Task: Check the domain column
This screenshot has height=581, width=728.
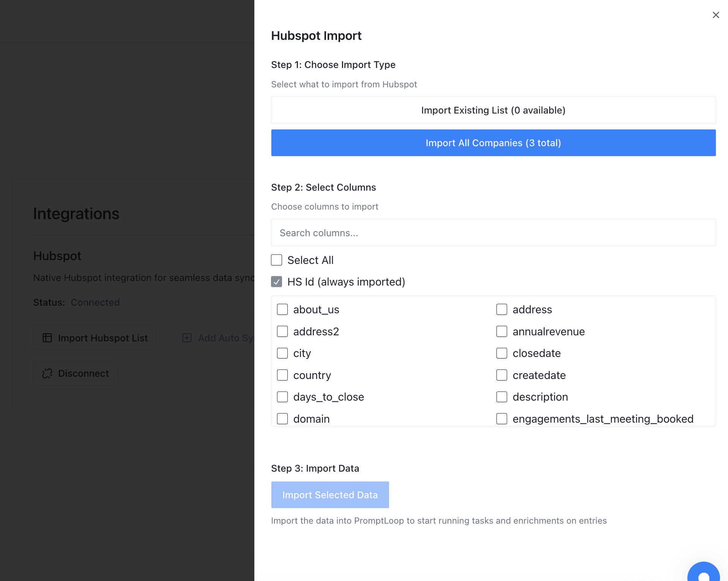Action: (282, 418)
